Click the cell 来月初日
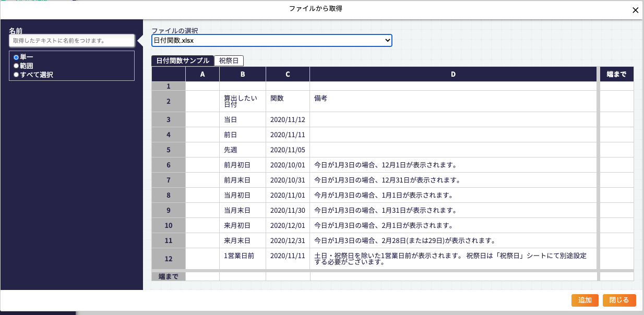The width and height of the screenshot is (644, 315). 243,225
